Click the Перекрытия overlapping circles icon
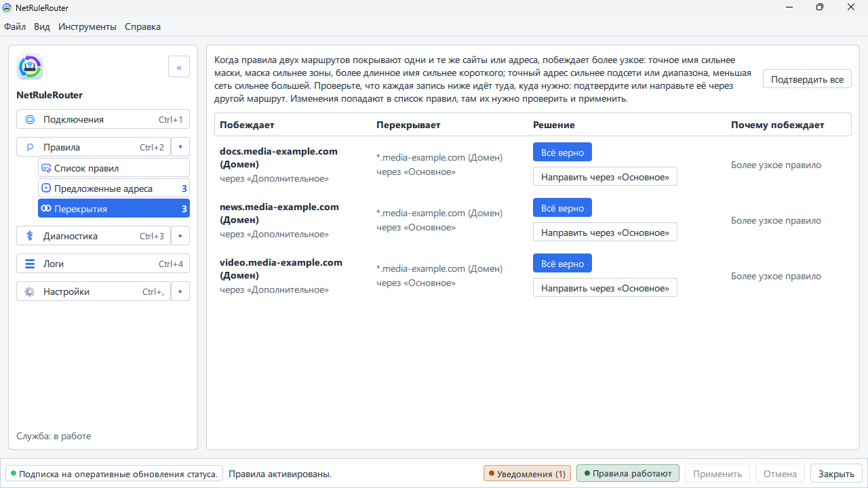This screenshot has height=488, width=868. [x=46, y=209]
